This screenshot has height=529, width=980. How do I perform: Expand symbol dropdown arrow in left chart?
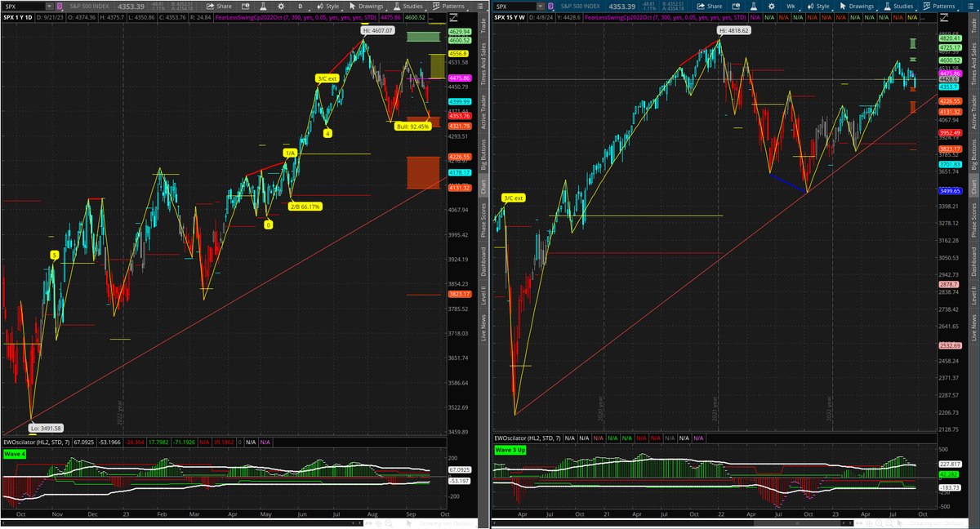tap(48, 6)
